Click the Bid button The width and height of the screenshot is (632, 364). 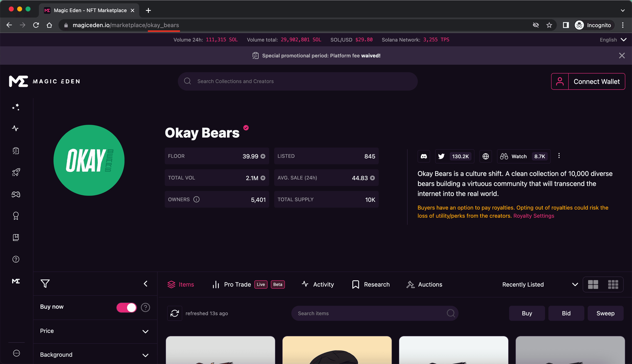click(566, 313)
